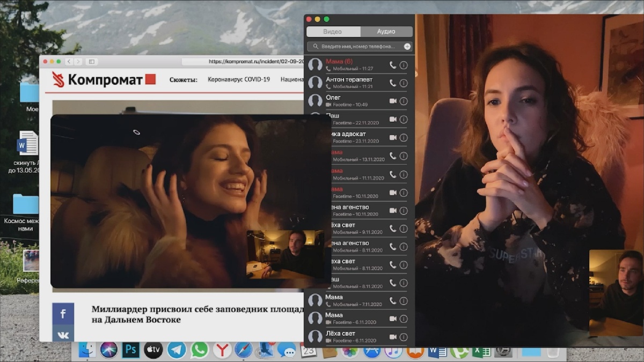Call Мама (6) using the phone icon
The width and height of the screenshot is (644, 362).
[x=393, y=65]
